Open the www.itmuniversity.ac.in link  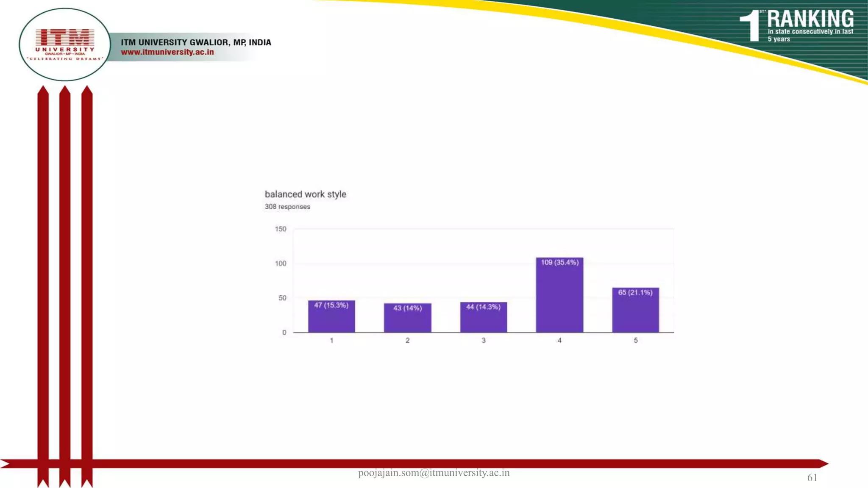167,52
